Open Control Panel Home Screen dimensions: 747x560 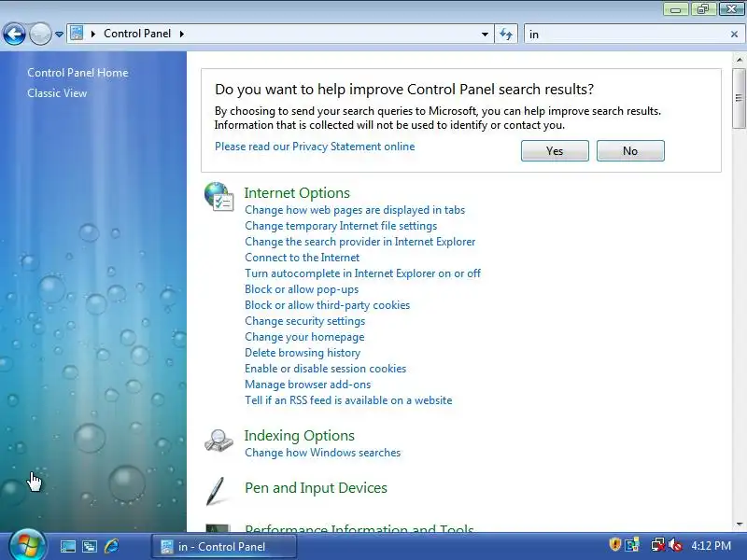78,73
